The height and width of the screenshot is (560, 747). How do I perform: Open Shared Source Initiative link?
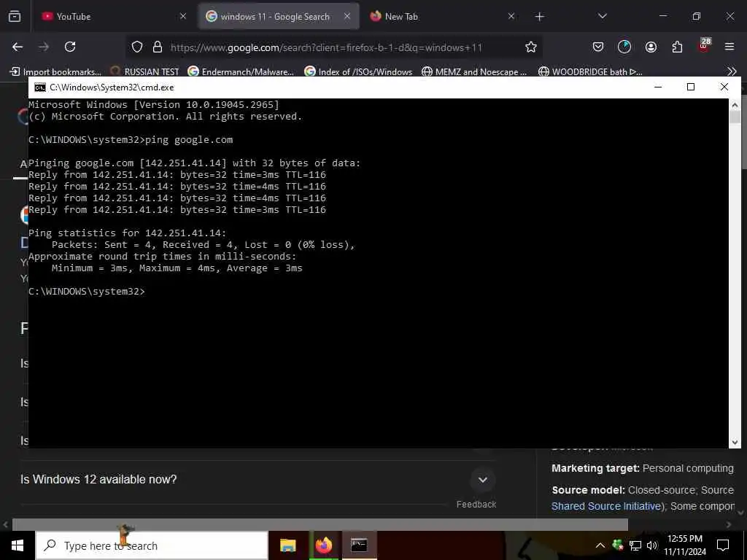606,506
